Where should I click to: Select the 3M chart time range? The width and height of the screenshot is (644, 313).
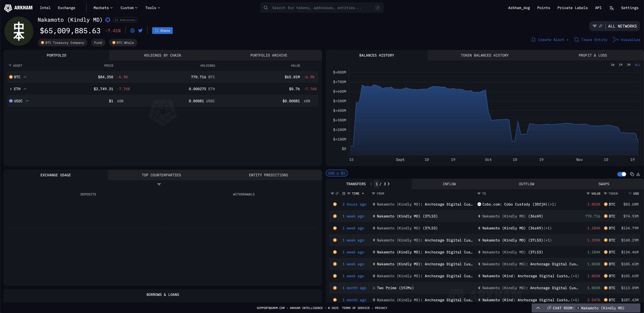pos(628,65)
